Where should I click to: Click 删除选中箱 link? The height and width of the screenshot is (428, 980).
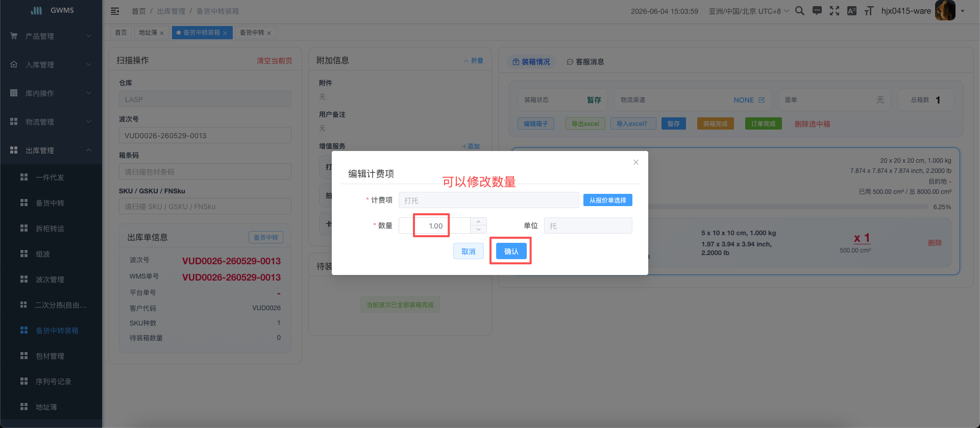[x=812, y=124]
